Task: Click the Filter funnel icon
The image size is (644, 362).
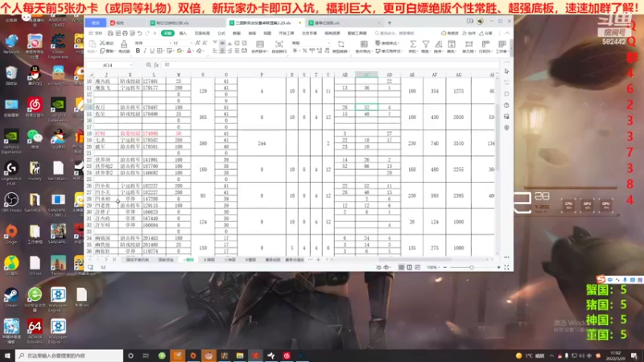Action: pyautogui.click(x=426, y=44)
